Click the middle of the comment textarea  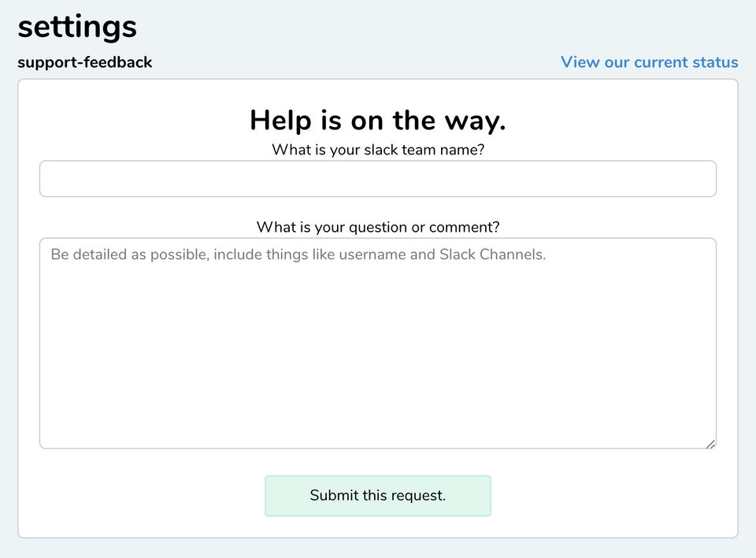click(x=378, y=344)
